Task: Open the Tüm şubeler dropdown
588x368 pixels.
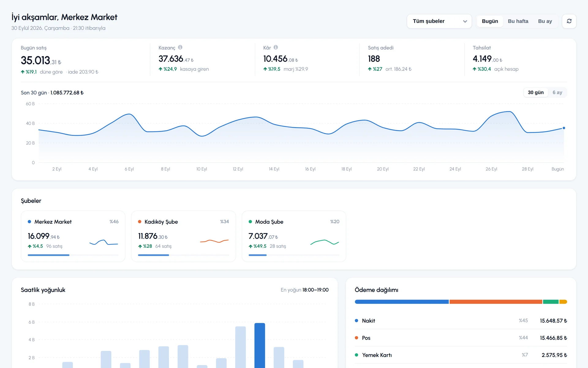Action: pyautogui.click(x=439, y=21)
